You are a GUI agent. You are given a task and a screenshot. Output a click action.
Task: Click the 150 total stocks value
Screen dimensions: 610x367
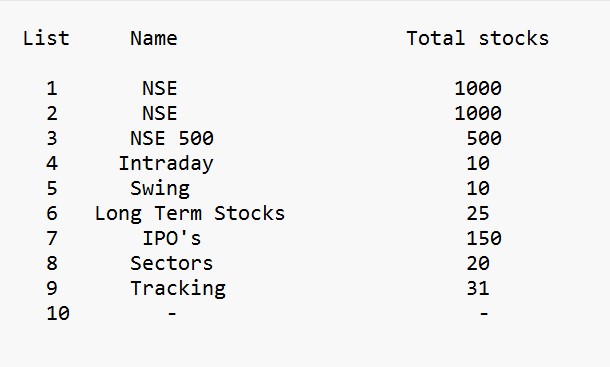point(484,238)
